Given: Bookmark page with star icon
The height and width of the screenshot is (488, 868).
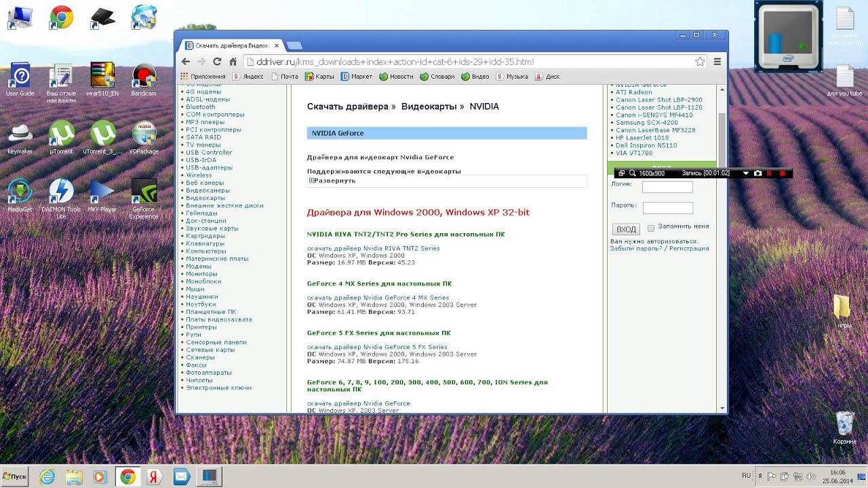Looking at the screenshot, I should (x=700, y=62).
